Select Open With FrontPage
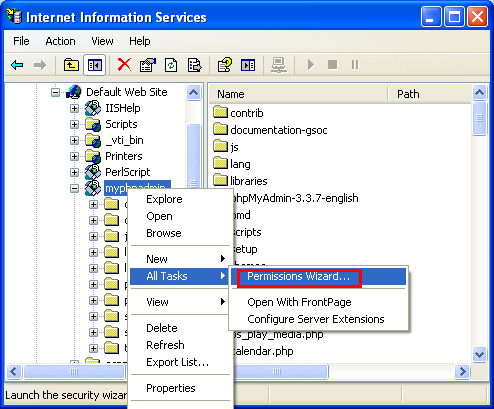This screenshot has height=409, width=494. 318,302
